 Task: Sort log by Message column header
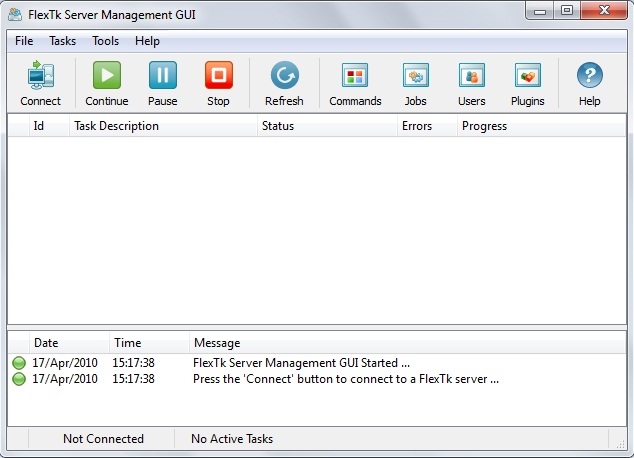pos(408,343)
